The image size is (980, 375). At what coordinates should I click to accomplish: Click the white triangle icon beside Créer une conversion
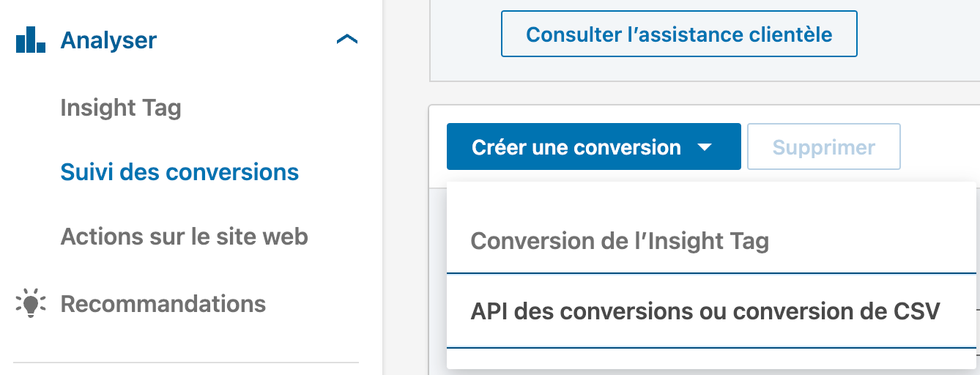pyautogui.click(x=704, y=147)
